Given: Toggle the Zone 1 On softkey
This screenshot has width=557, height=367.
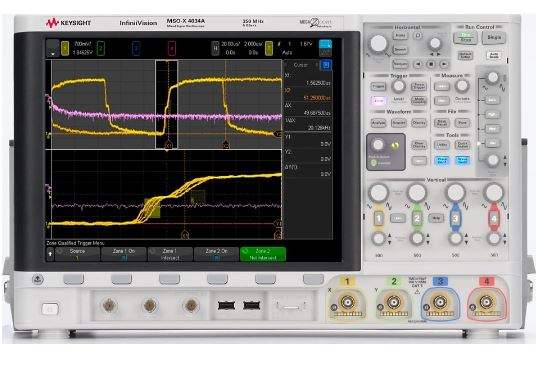Looking at the screenshot, I should pyautogui.click(x=124, y=254).
